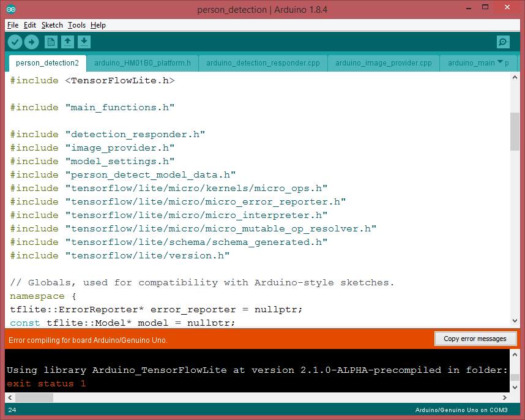Viewport: 525px width, 420px height.
Task: Open the Edit menu
Action: [30, 25]
